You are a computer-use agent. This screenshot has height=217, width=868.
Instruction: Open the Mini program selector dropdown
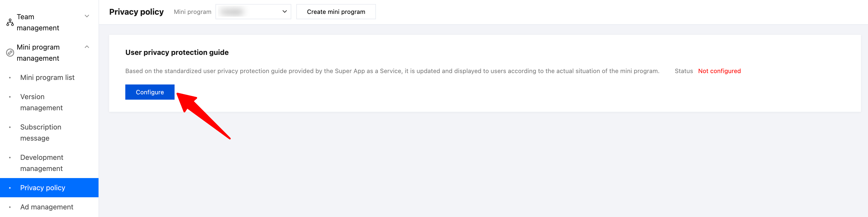coord(253,12)
